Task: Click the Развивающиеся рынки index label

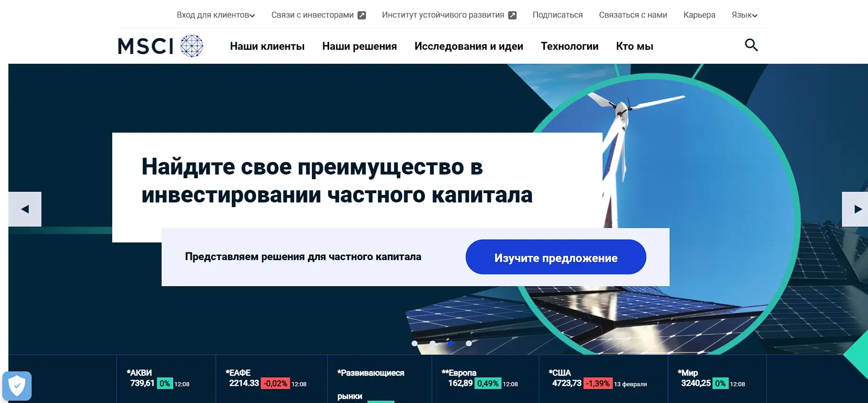Action: [371, 384]
